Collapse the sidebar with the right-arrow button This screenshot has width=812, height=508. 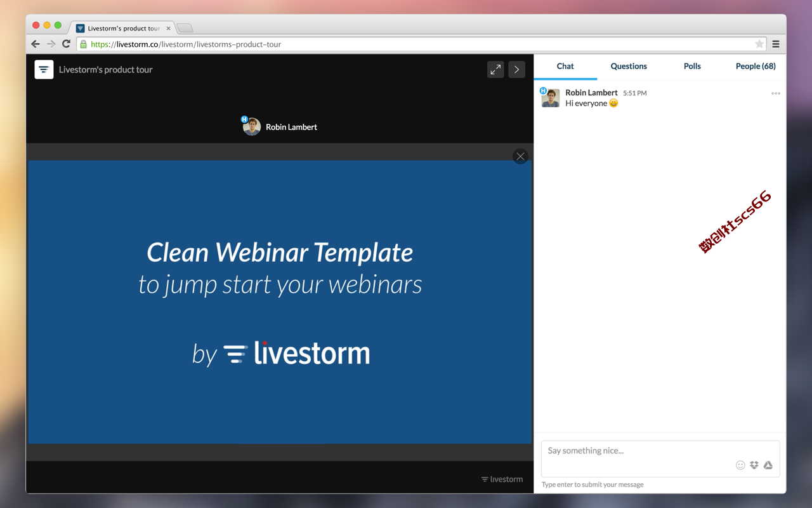click(x=516, y=69)
